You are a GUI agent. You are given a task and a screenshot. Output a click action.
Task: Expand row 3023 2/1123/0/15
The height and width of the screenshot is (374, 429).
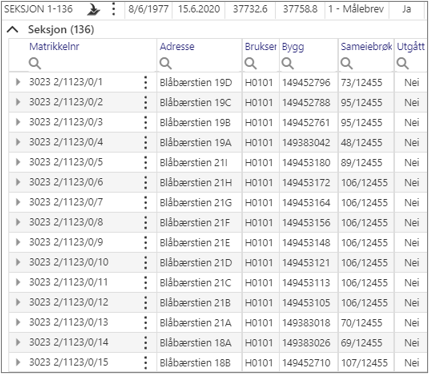point(18,362)
